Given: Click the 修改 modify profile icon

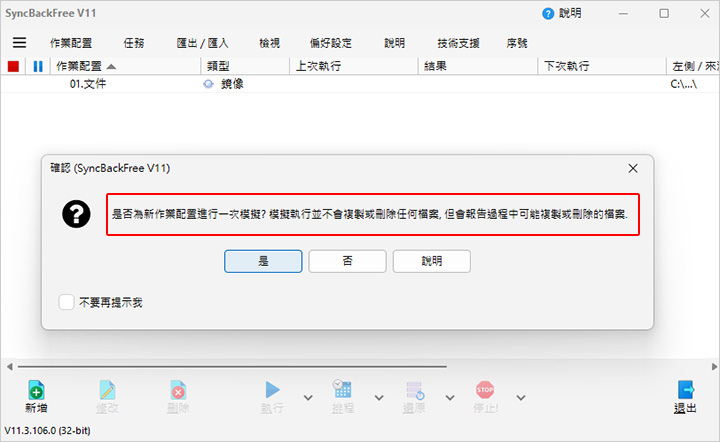Looking at the screenshot, I should [x=107, y=391].
